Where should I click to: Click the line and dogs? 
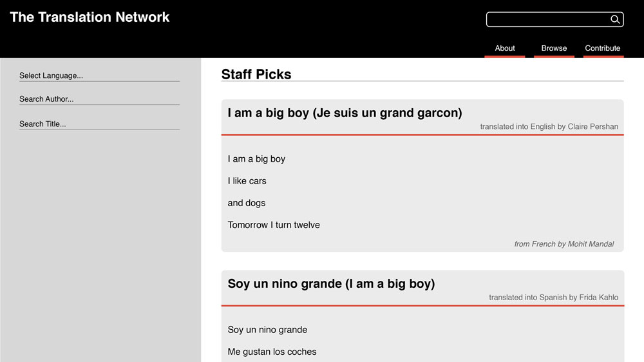coord(247,203)
